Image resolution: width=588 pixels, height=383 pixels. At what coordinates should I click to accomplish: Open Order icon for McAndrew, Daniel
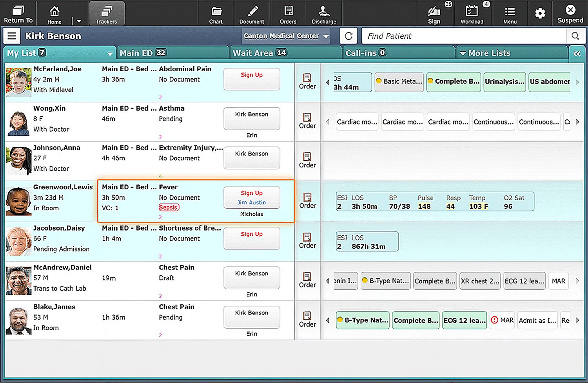(307, 280)
